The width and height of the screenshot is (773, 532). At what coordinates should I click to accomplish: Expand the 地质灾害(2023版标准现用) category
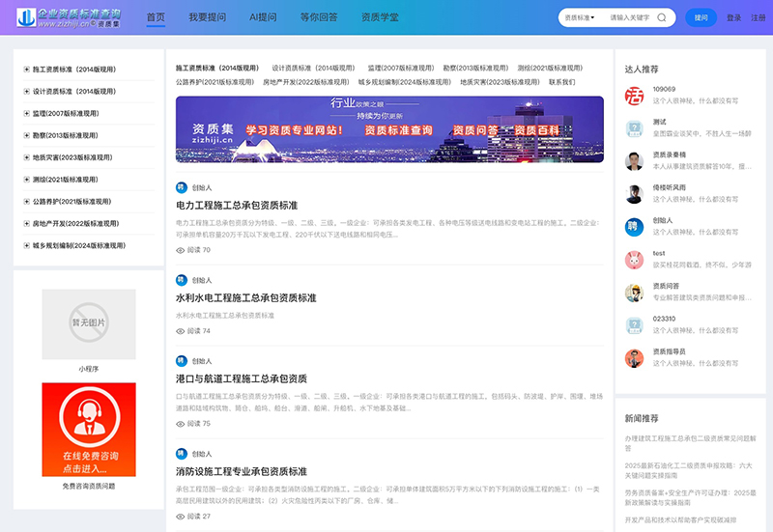click(27, 157)
